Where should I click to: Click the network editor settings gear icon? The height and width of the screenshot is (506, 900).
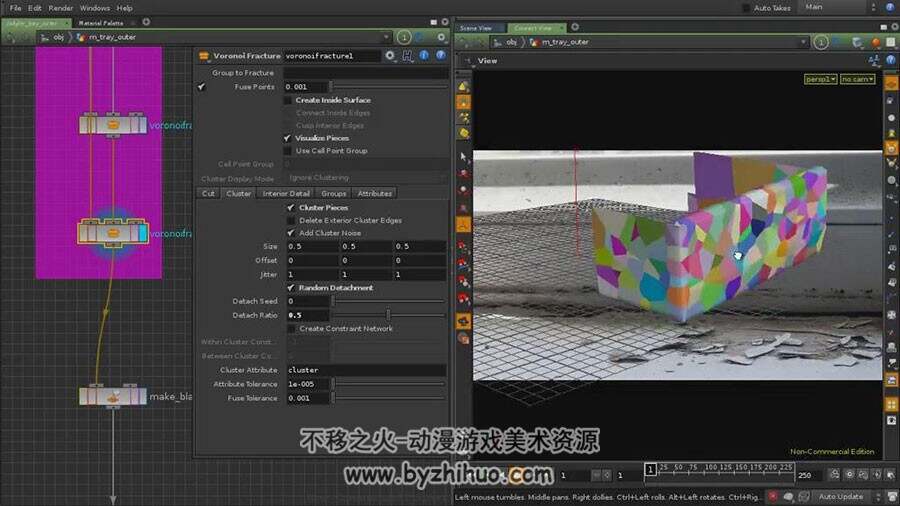[441, 37]
